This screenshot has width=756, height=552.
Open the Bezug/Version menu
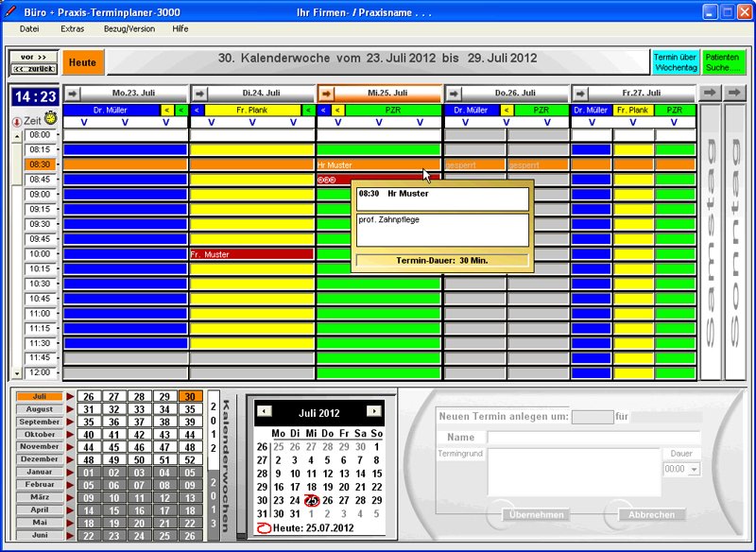(x=129, y=29)
